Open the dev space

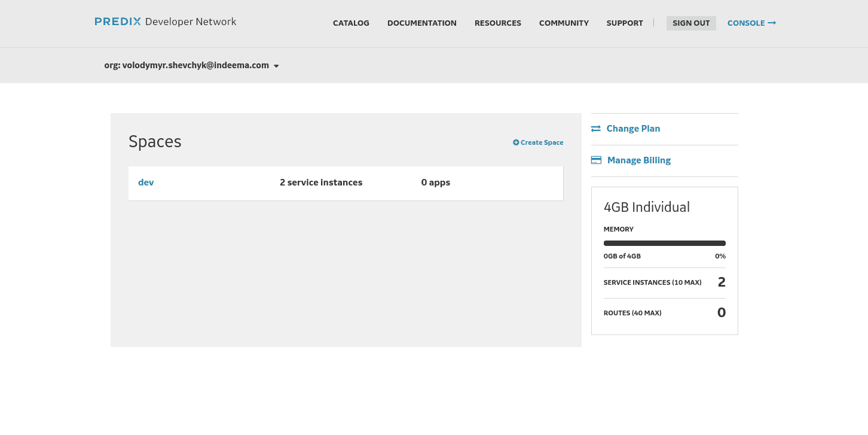[146, 182]
